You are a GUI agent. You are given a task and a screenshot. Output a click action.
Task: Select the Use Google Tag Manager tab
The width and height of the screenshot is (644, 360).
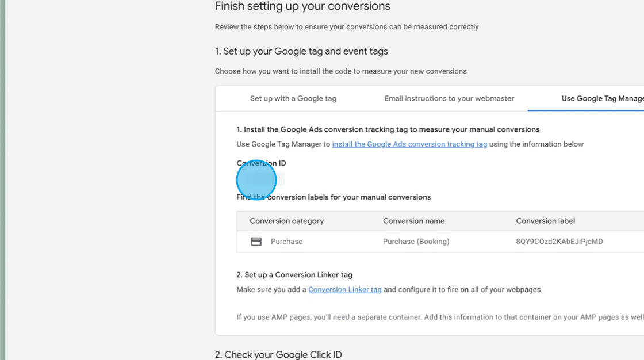[602, 98]
